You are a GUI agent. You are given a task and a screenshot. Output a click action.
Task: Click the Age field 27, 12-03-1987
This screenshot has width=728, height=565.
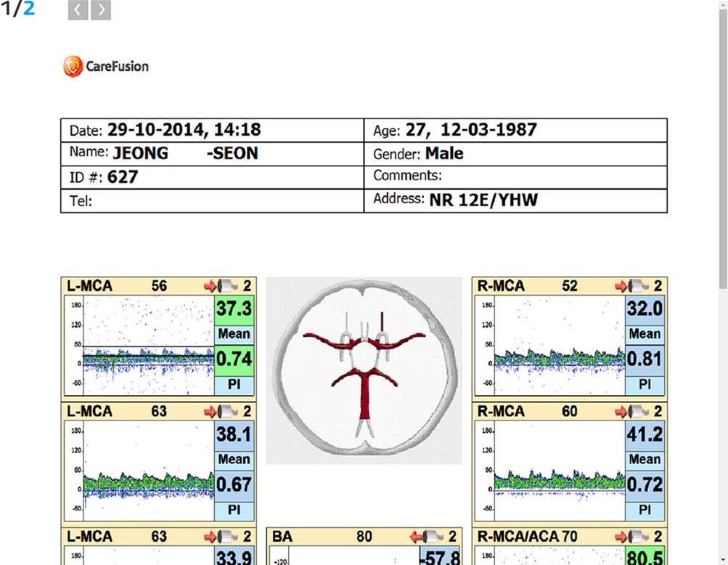(x=516, y=130)
